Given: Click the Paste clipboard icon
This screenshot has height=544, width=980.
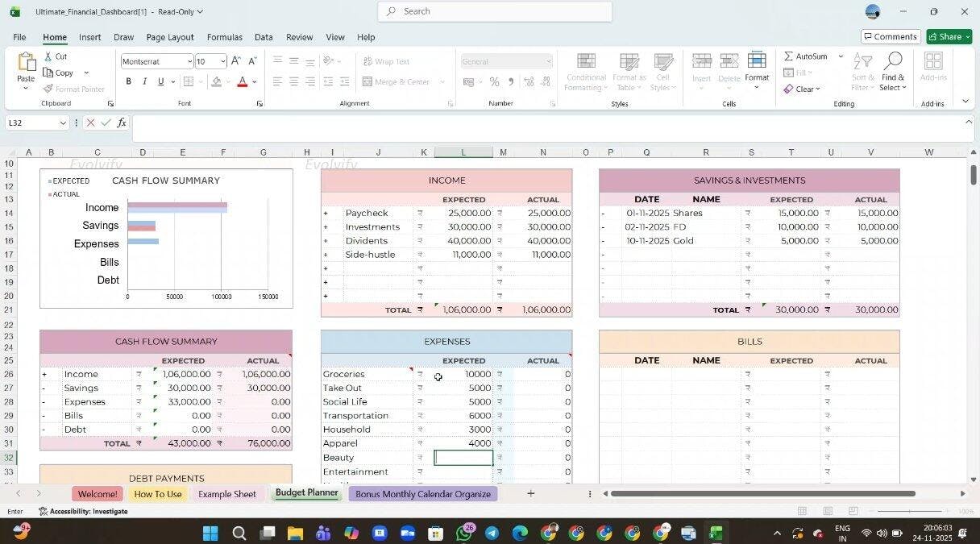Looking at the screenshot, I should tap(26, 64).
